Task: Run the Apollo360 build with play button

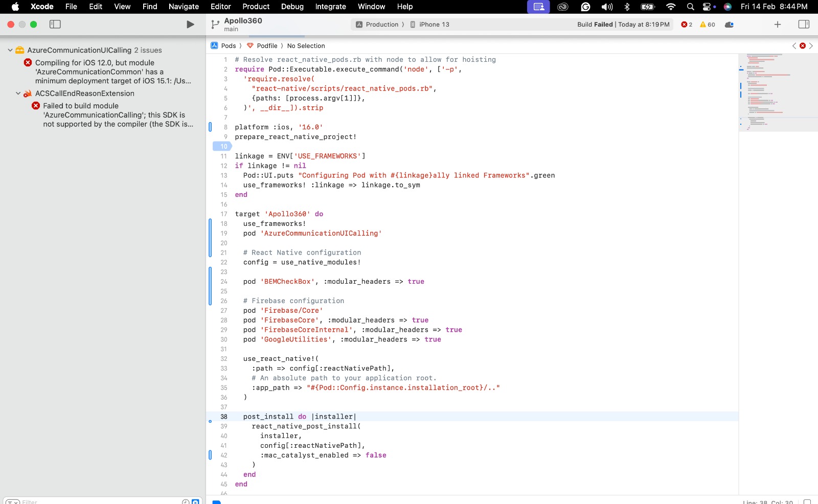Action: pyautogui.click(x=190, y=25)
